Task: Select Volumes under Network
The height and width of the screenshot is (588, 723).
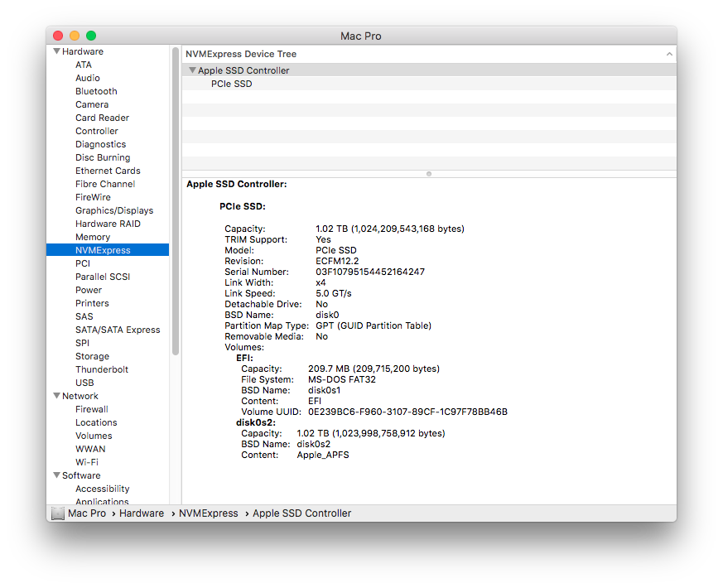Action: point(94,436)
